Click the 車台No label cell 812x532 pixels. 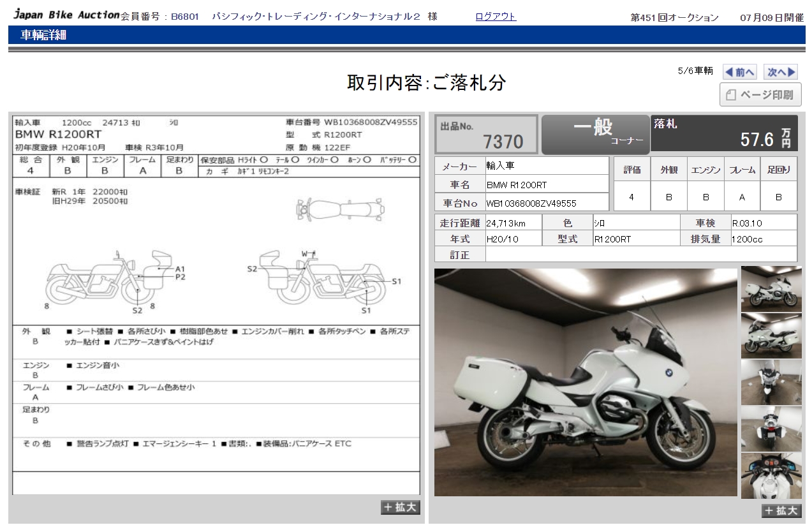(x=460, y=203)
